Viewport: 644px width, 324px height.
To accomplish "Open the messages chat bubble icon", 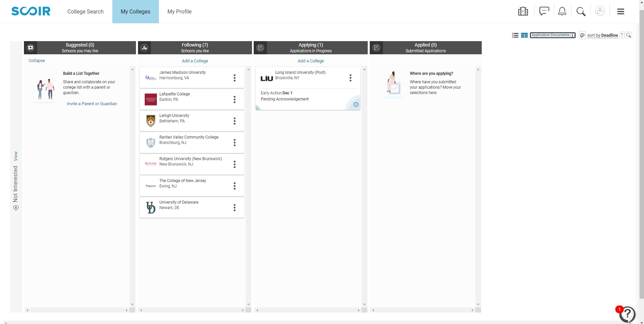I will point(544,11).
